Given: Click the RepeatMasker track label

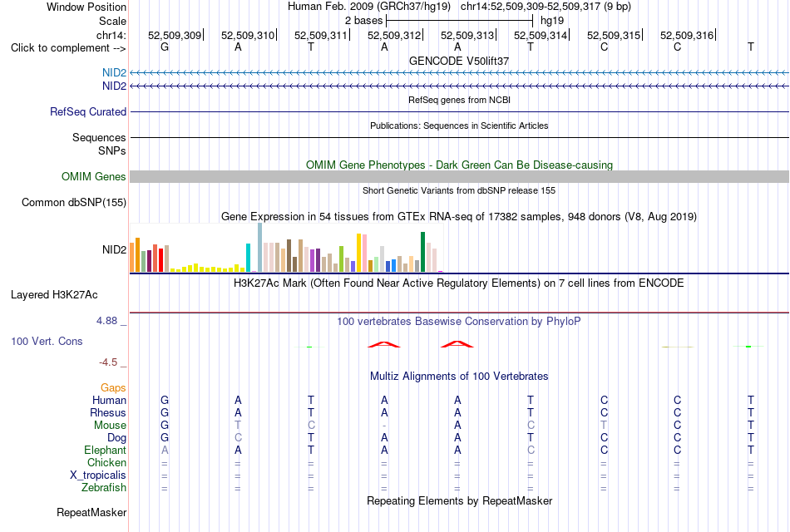Looking at the screenshot, I should (91, 512).
